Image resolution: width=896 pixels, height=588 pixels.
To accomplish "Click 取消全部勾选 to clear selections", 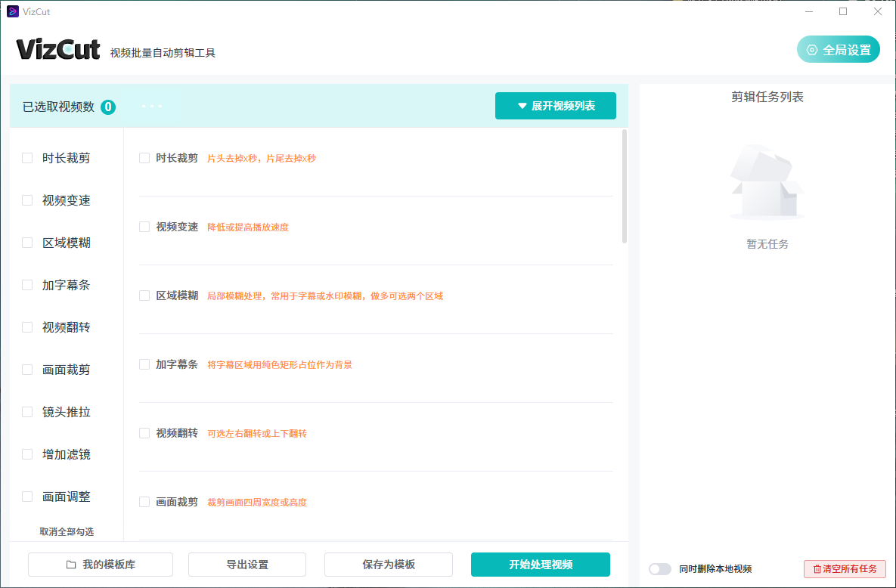I will point(66,531).
